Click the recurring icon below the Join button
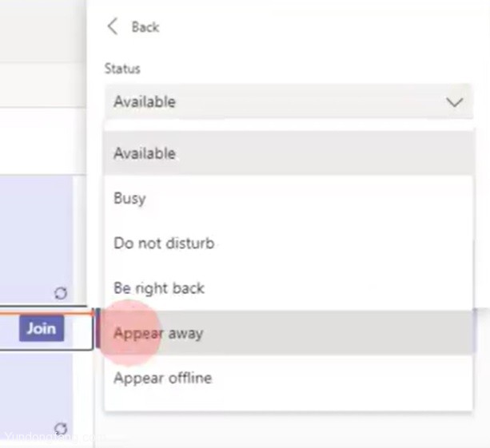Viewport: 490px width, 448px height. pyautogui.click(x=61, y=428)
